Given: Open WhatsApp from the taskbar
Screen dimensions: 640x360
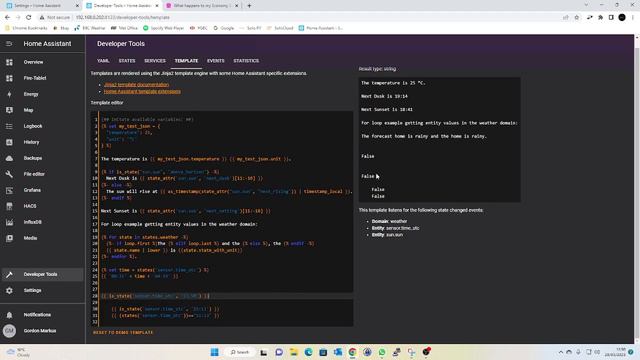Looking at the screenshot, I should coord(382,352).
